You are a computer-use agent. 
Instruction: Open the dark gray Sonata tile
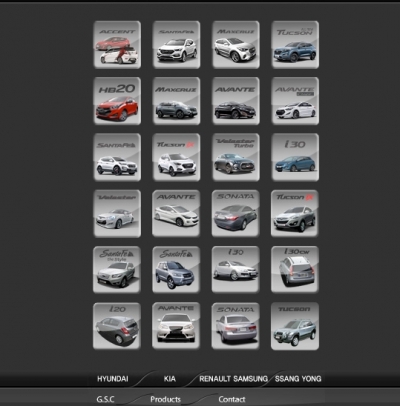236,214
